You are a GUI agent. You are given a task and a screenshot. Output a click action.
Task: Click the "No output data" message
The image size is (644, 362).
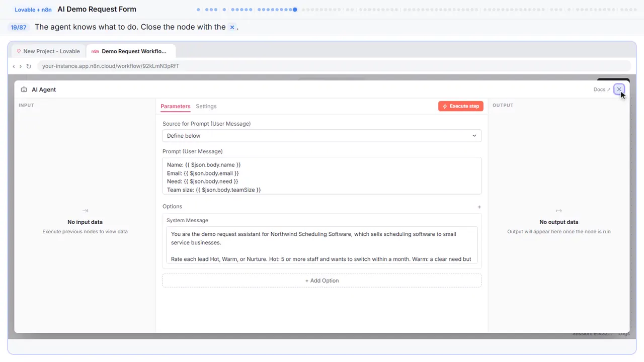click(558, 222)
